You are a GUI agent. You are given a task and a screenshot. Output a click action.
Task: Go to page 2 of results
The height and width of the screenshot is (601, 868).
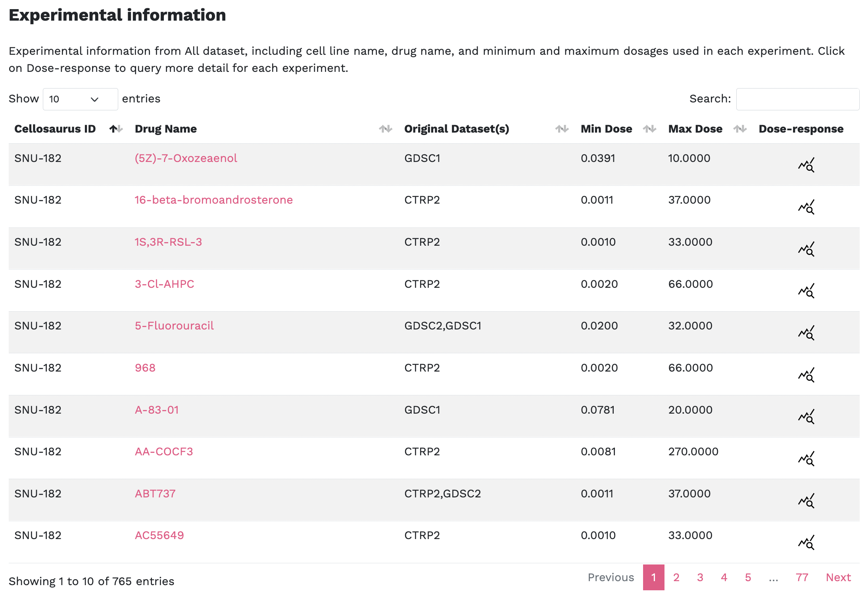tap(676, 578)
